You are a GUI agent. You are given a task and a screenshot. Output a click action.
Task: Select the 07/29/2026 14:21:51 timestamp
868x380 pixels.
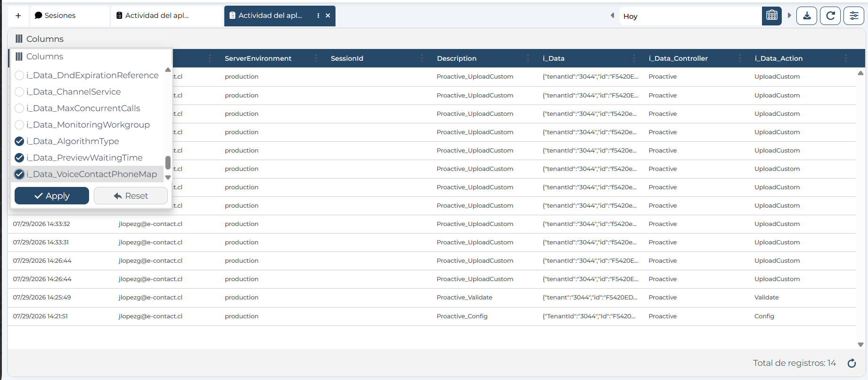[40, 316]
